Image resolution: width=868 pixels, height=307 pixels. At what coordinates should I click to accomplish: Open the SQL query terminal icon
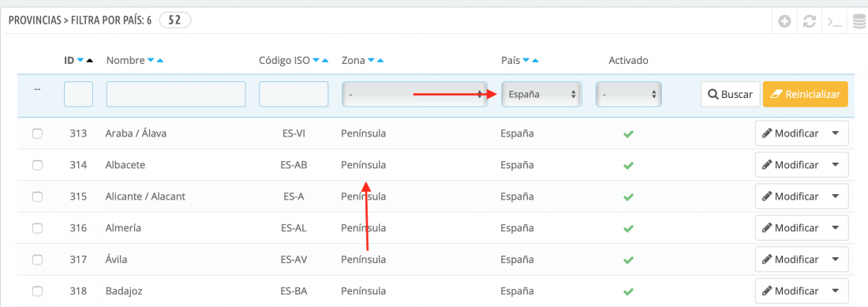tap(834, 21)
